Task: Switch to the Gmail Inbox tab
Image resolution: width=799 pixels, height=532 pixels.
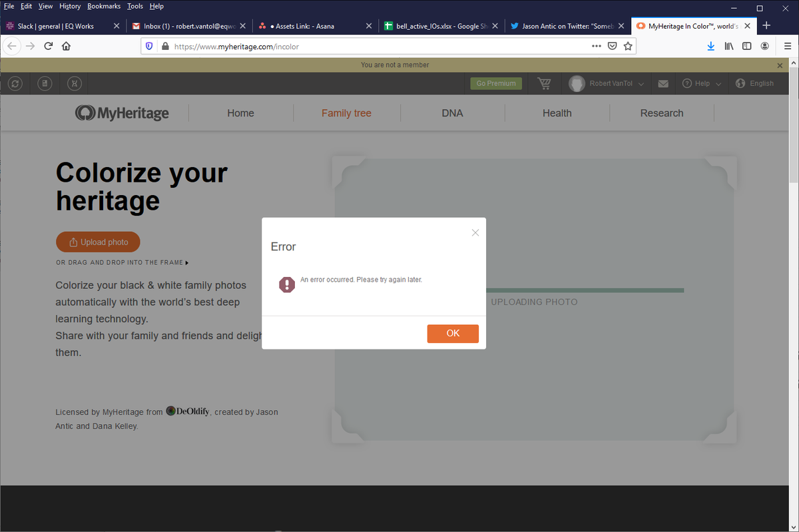Action: tap(189, 26)
